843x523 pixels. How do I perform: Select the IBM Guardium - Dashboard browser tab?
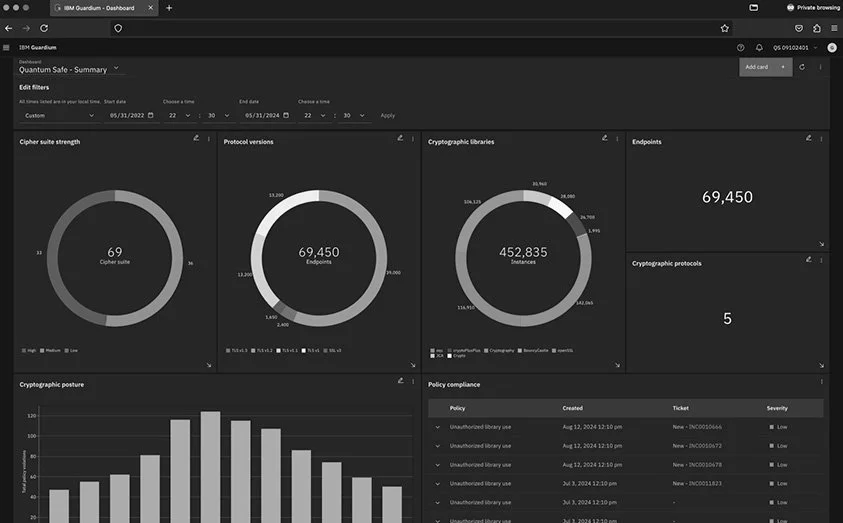pyautogui.click(x=104, y=8)
